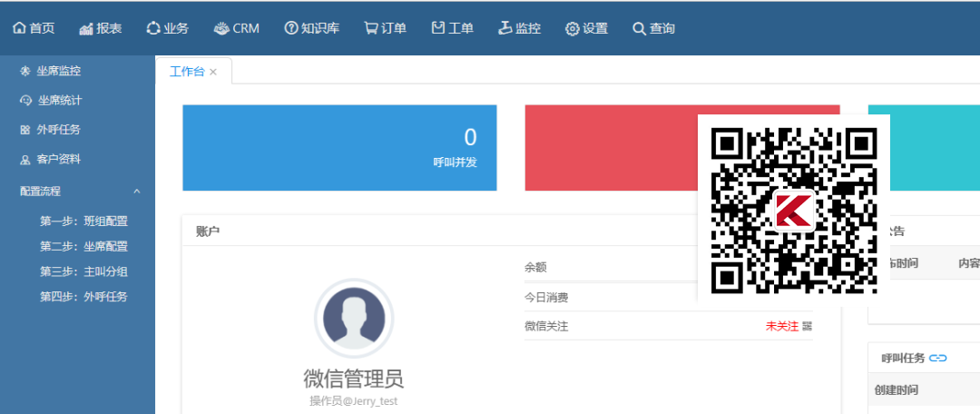Go to 第三步：主叫分组

click(83, 271)
